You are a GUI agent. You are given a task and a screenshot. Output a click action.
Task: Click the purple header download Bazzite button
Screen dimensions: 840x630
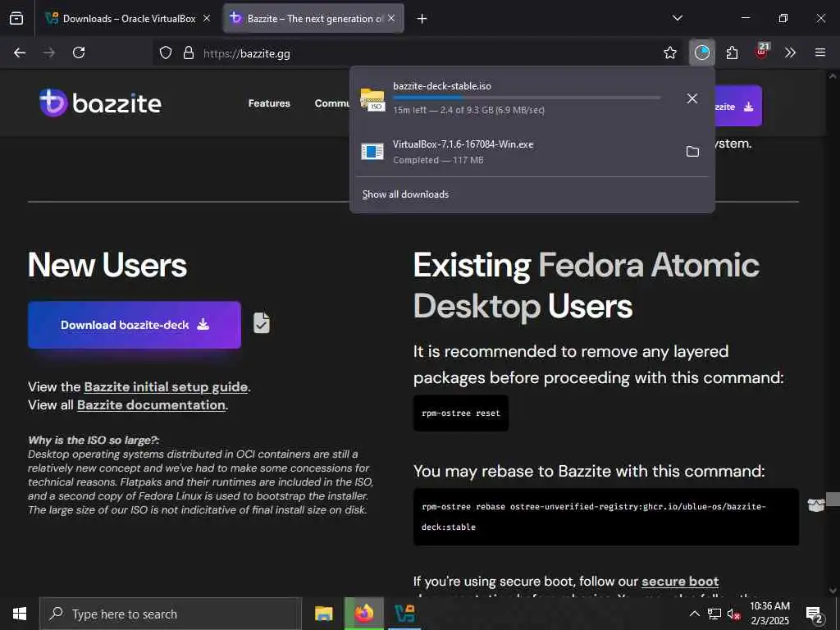pyautogui.click(x=738, y=106)
